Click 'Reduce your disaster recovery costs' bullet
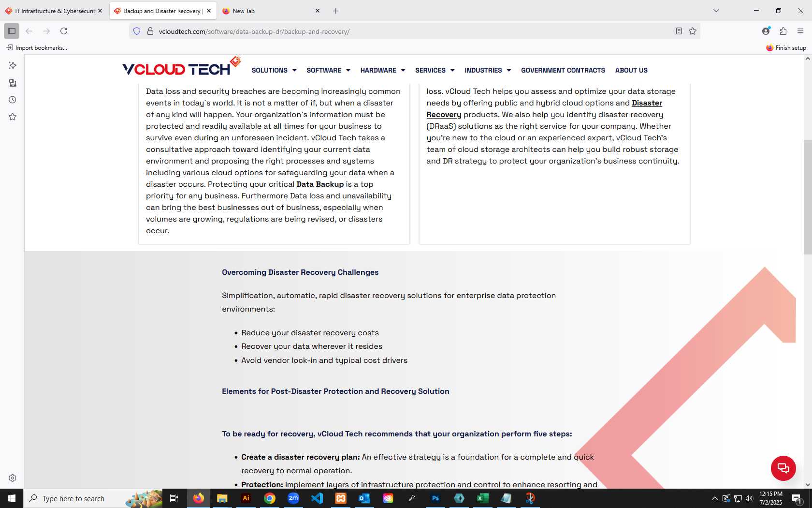Viewport: 812px width, 508px height. point(310,333)
